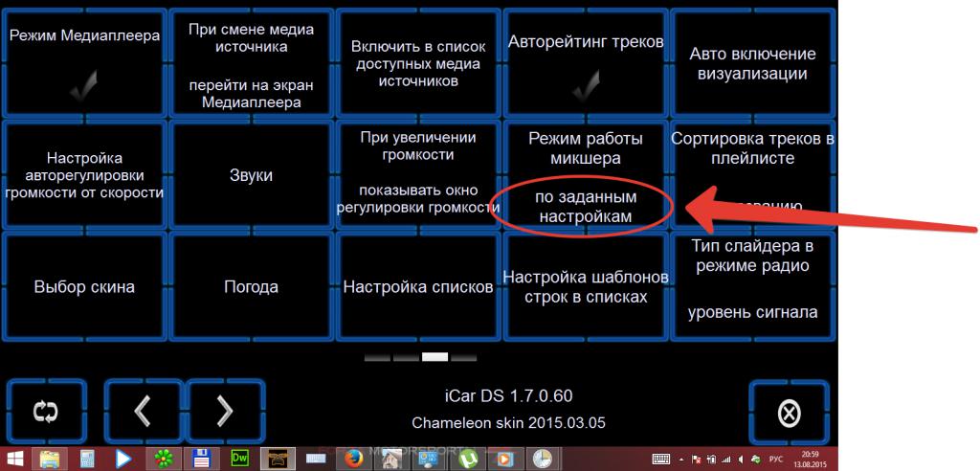
Task: Change Сортировка треков в плейлисте setting
Action: (752, 174)
